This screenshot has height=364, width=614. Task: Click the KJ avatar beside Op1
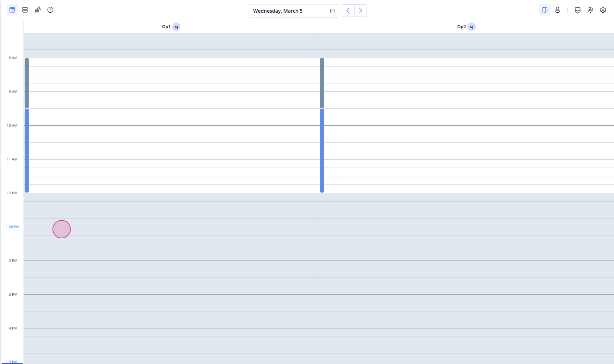tap(176, 27)
